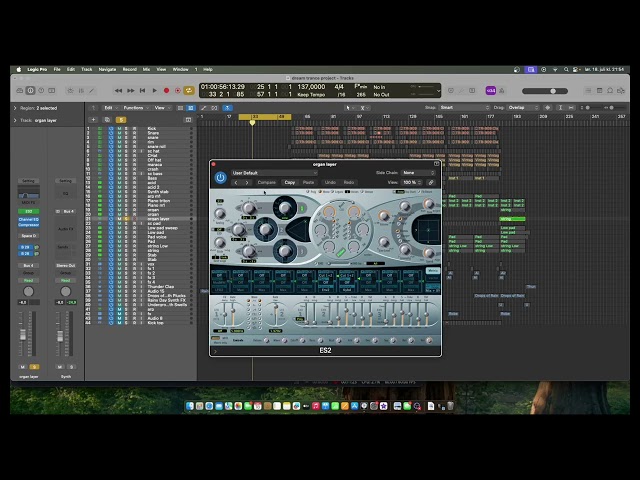Open Smart Controls in the control bar
The image size is (640, 480).
pyautogui.click(x=70, y=91)
